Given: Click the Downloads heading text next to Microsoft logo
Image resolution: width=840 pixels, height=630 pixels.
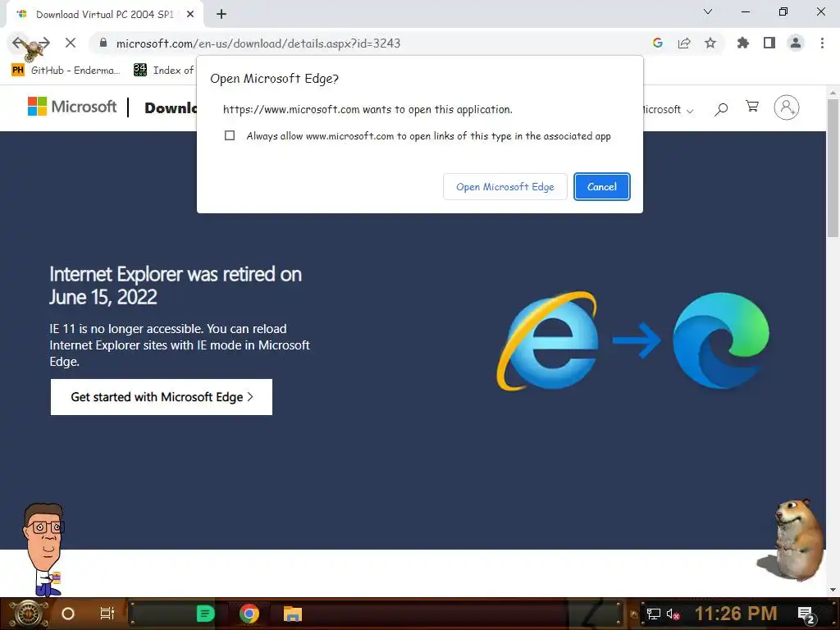Looking at the screenshot, I should [x=171, y=107].
